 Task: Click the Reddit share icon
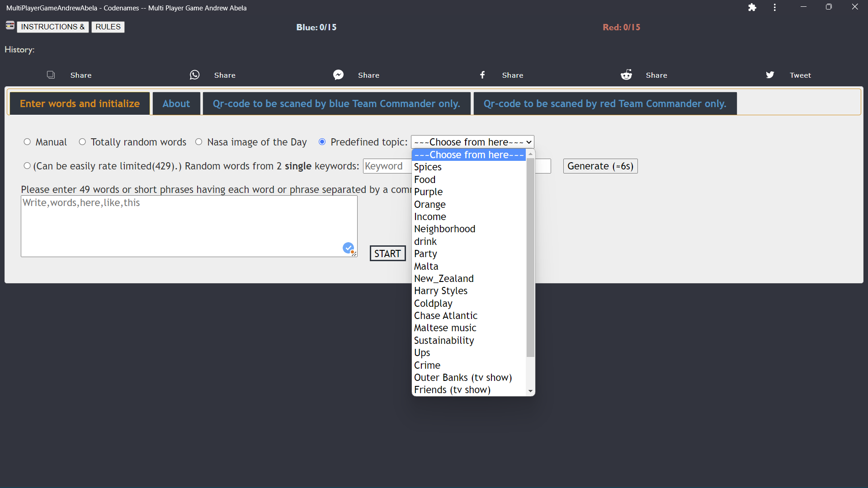click(626, 75)
